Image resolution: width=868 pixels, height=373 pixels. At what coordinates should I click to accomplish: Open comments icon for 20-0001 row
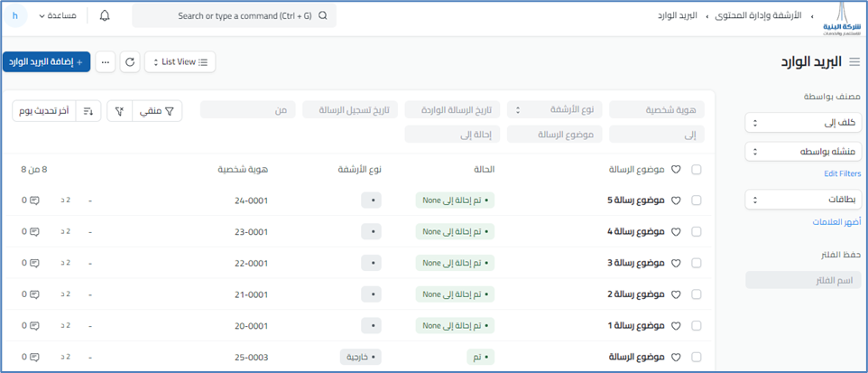pyautogui.click(x=34, y=325)
